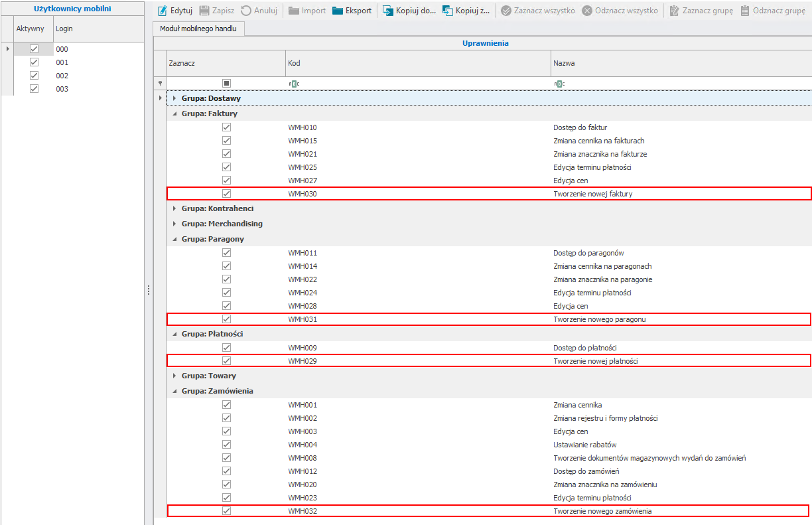Screen dimensions: 812x525
Task: Toggle Aktywny checkbox for user 000
Action: coord(34,49)
